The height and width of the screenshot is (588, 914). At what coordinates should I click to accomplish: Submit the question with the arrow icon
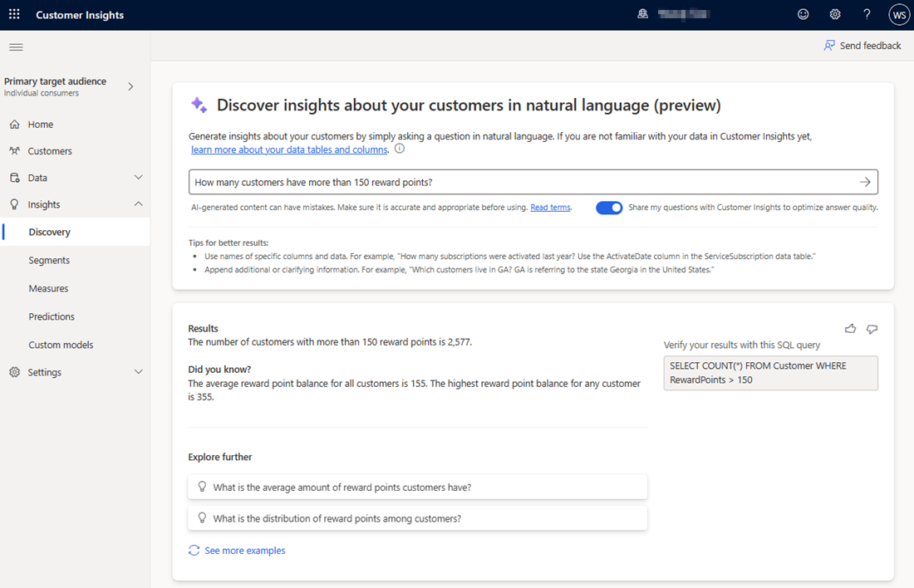point(864,181)
